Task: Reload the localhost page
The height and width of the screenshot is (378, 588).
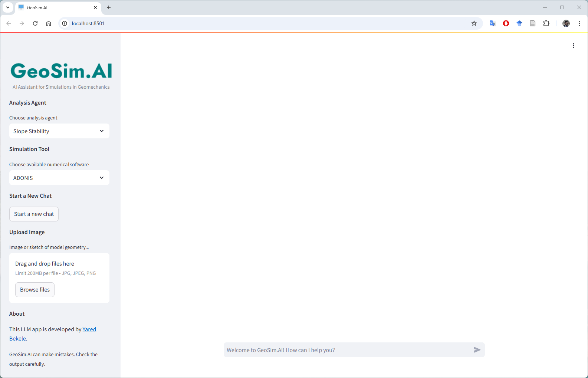Action: tap(35, 23)
